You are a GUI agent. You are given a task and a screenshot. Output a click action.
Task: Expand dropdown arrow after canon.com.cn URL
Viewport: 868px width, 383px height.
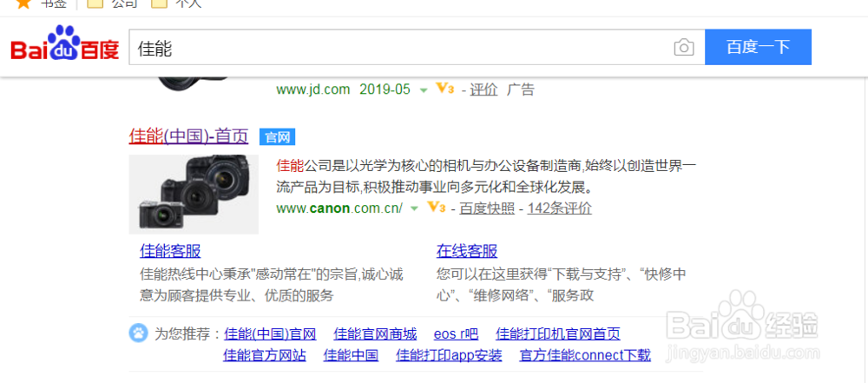(414, 209)
